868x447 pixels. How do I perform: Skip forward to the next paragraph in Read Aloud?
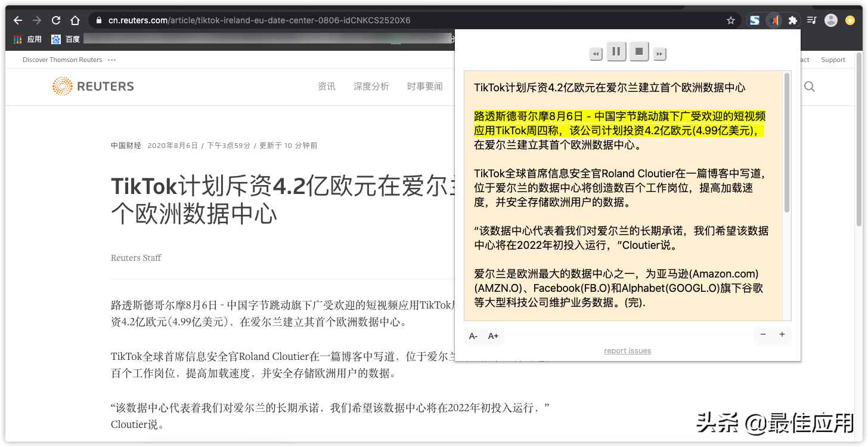coord(659,54)
